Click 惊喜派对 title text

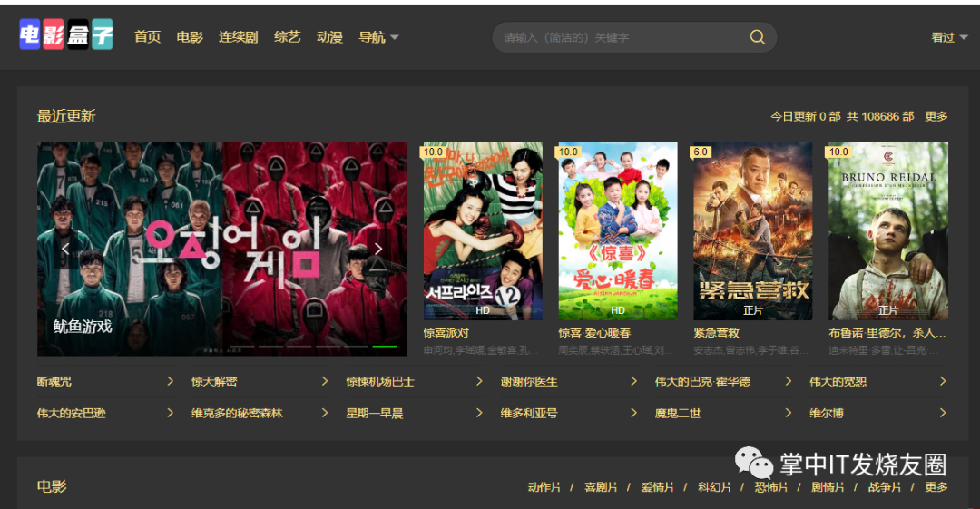[x=446, y=333]
